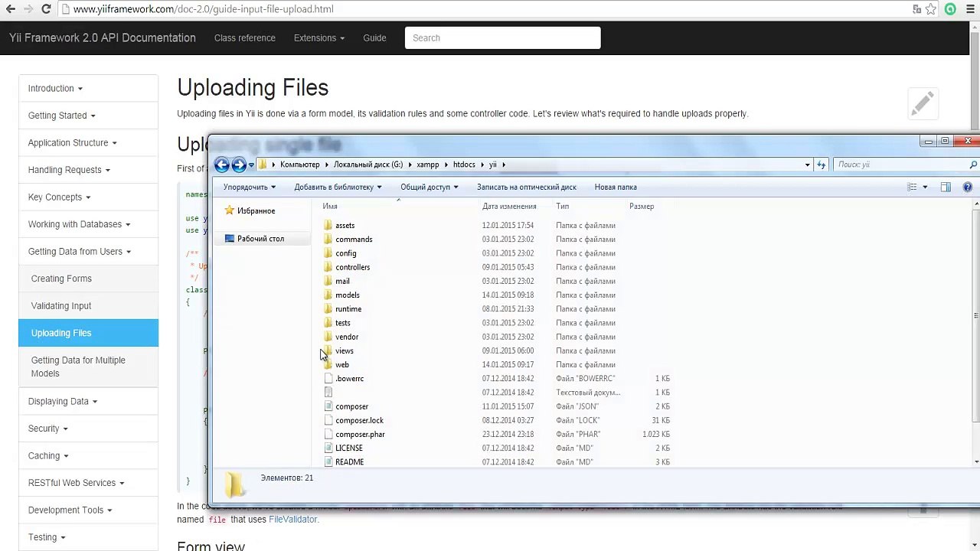Click the Yii Framework 2.0 API Documentation title
Viewport: 980px width, 551px height.
click(x=103, y=37)
